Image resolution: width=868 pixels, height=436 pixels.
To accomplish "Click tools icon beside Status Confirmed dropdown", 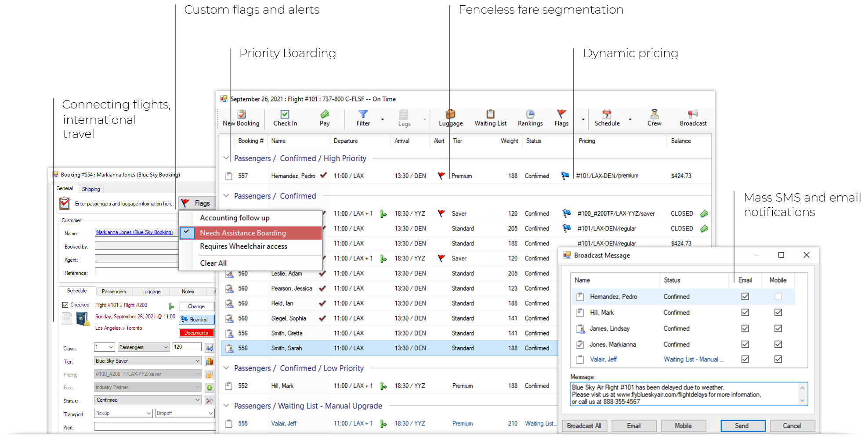I will 210,400.
